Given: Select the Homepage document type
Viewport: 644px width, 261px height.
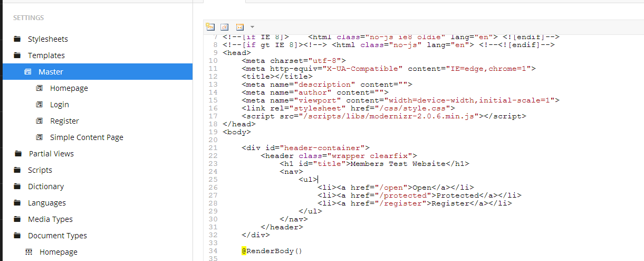Looking at the screenshot, I should click(x=59, y=252).
